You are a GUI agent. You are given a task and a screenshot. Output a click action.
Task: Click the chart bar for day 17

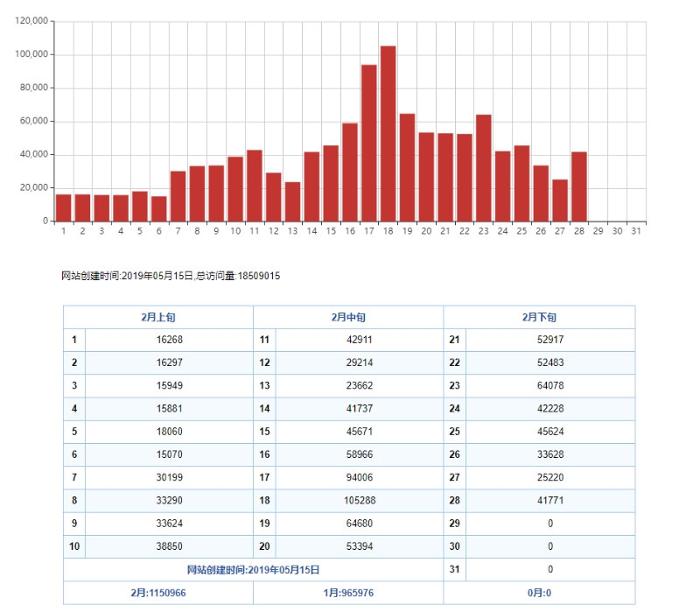tap(368, 143)
